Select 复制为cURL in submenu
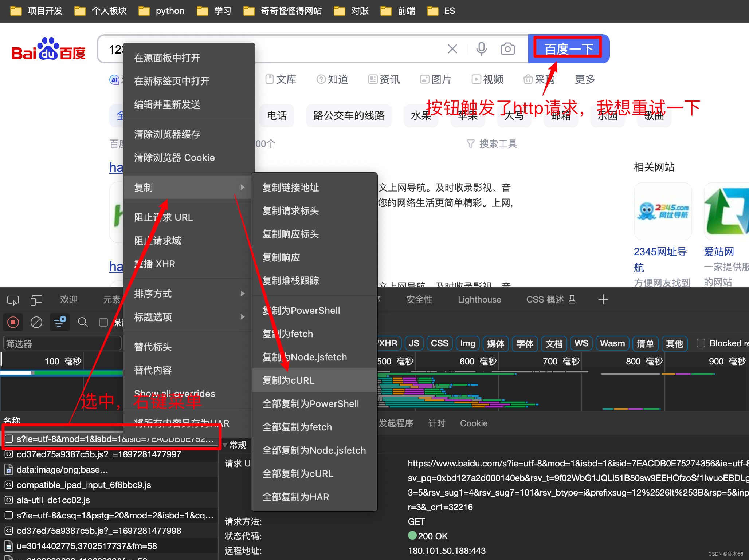This screenshot has height=560, width=749. pyautogui.click(x=314, y=380)
